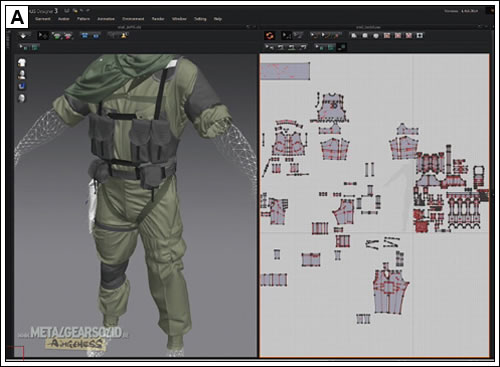Click the rectangle pattern tool icon

click(x=365, y=35)
